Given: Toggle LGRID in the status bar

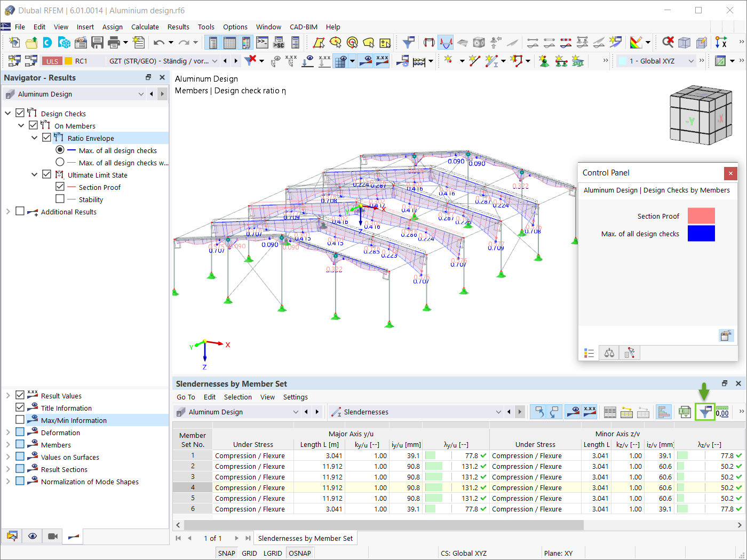Looking at the screenshot, I should click(273, 553).
